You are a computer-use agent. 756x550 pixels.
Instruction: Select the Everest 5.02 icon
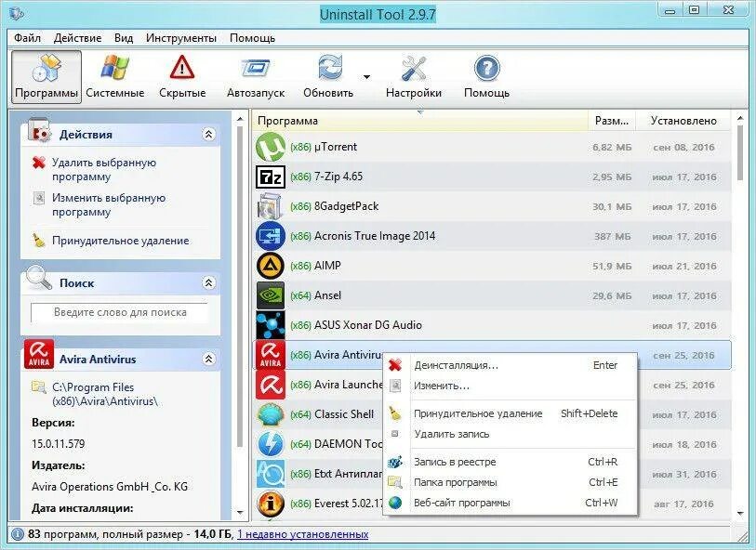[270, 504]
